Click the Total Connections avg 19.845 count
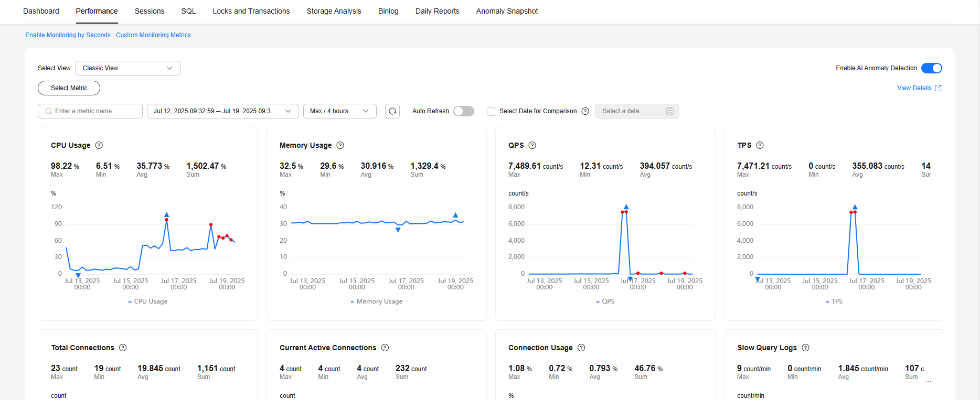Screen dimensions: 980x400 pos(159,369)
